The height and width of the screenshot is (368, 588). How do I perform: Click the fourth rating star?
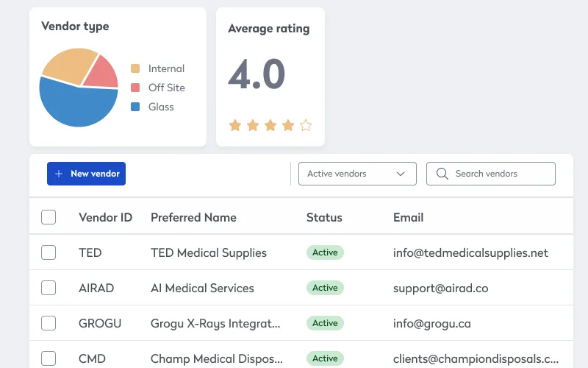pos(288,125)
